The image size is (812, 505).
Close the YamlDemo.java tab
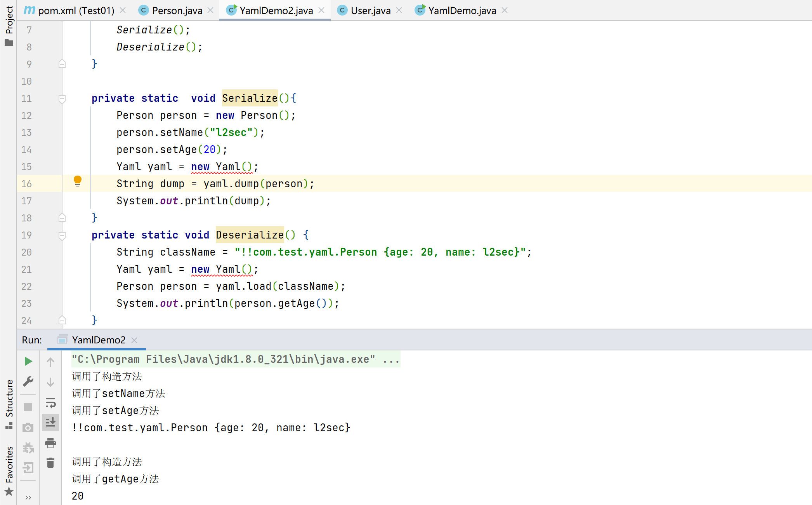pyautogui.click(x=505, y=10)
